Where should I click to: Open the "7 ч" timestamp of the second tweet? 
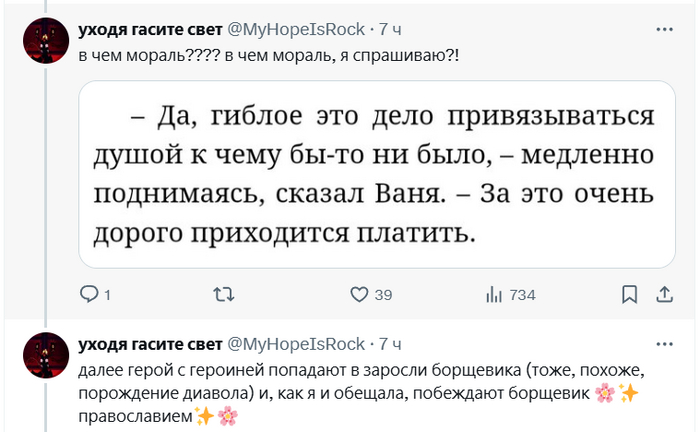coord(391,343)
